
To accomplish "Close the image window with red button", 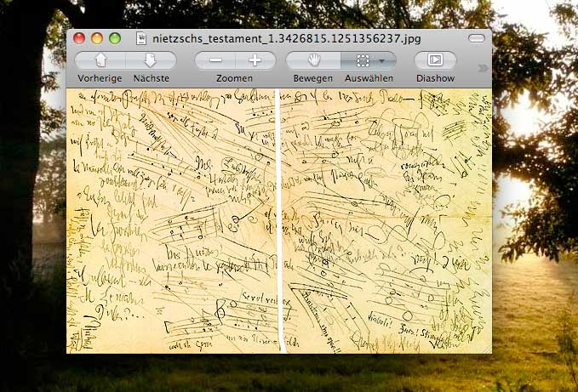I will point(79,38).
